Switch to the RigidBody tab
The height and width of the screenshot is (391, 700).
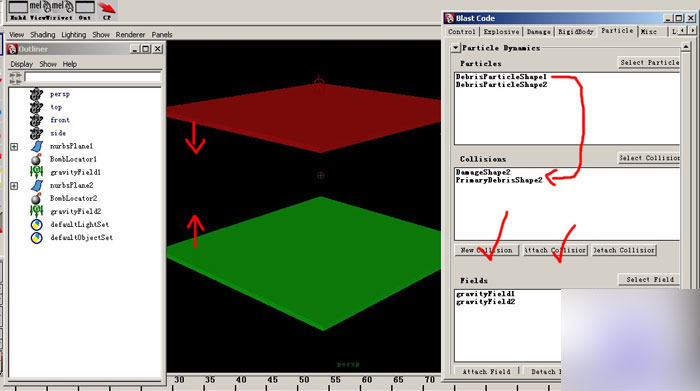pos(576,32)
